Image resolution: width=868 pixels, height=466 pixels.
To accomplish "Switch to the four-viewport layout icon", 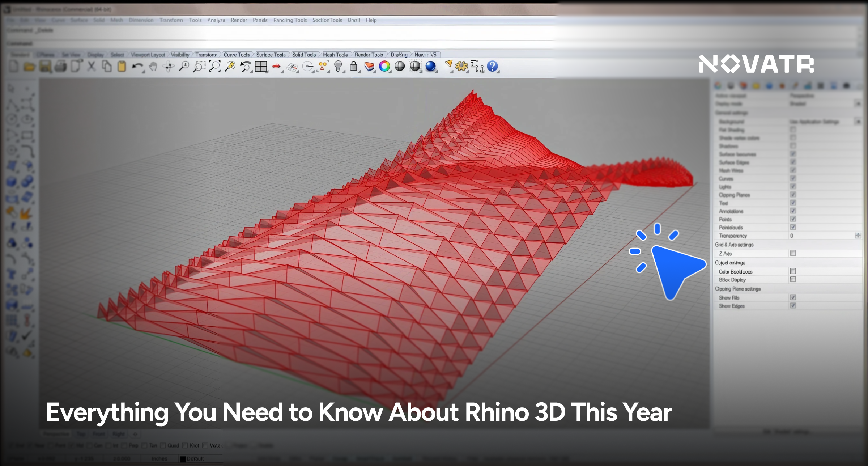I will (x=261, y=67).
